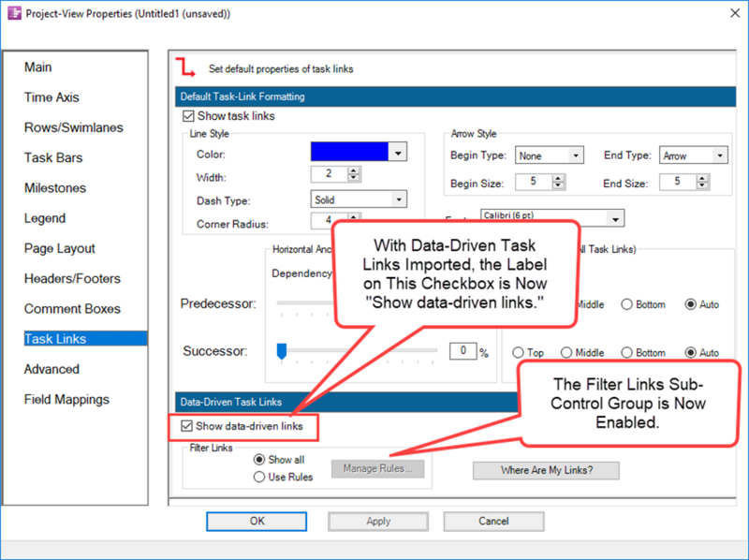Viewport: 749px width, 560px height.
Task: Increase End Size with the up arrow
Action: click(x=702, y=178)
